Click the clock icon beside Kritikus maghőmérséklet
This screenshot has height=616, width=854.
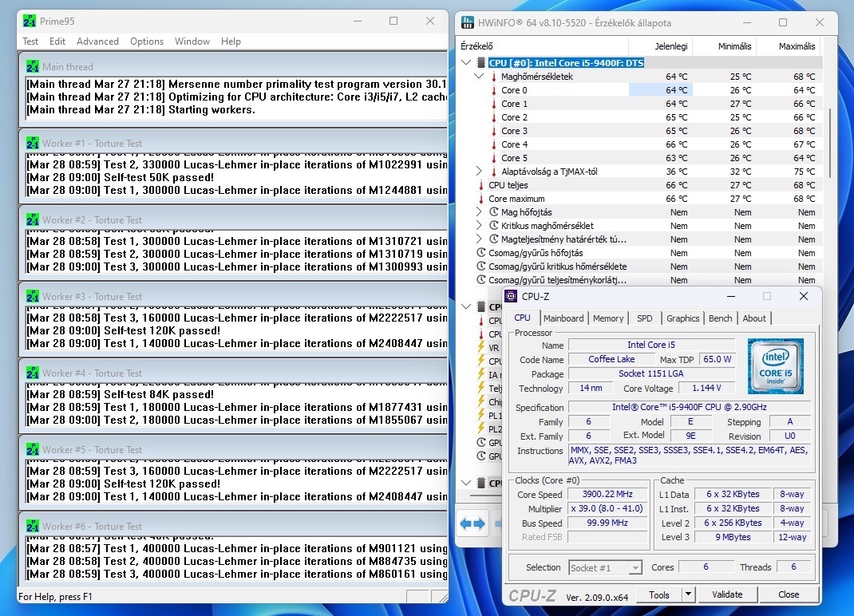[494, 226]
